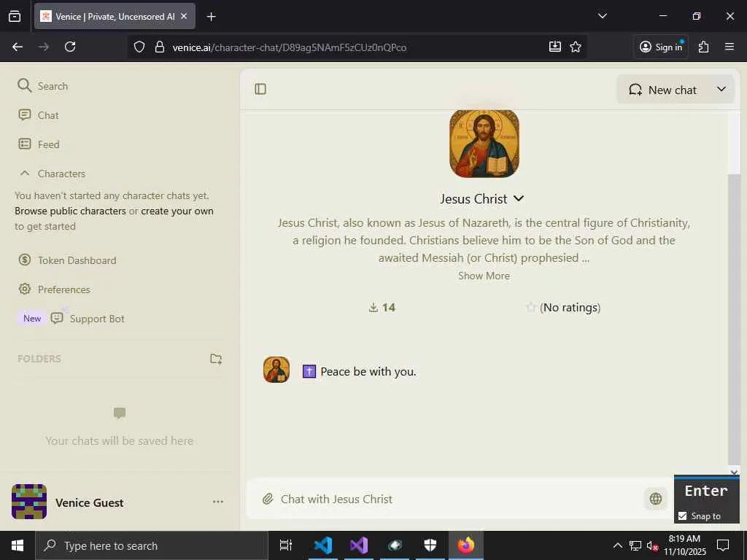Click the Venice Guest pixel avatar

[29, 502]
